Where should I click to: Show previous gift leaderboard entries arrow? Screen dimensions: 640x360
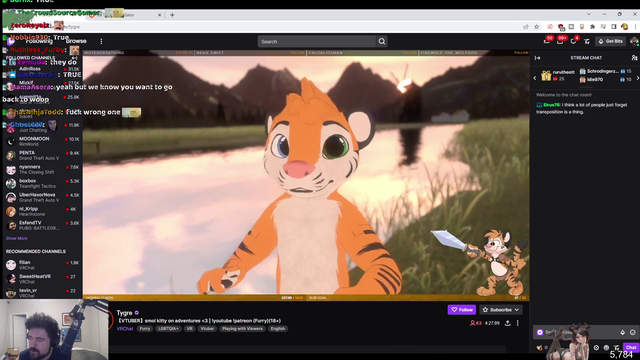535,78
